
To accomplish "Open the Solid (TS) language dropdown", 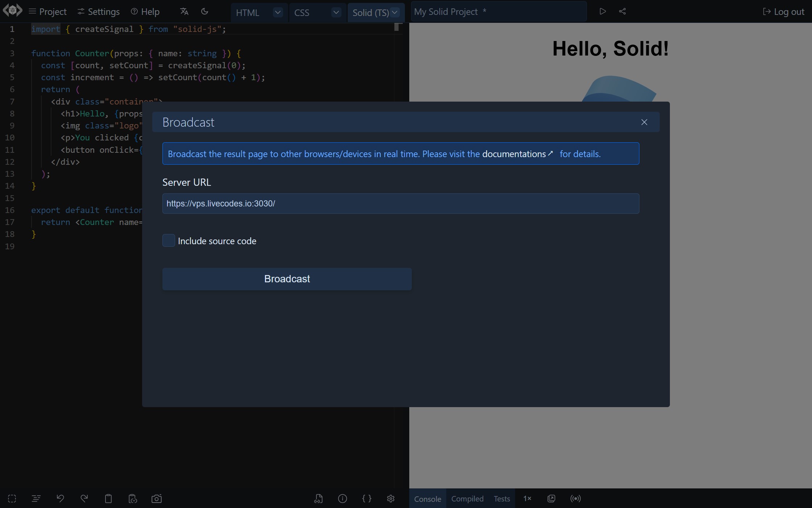I will coord(394,12).
